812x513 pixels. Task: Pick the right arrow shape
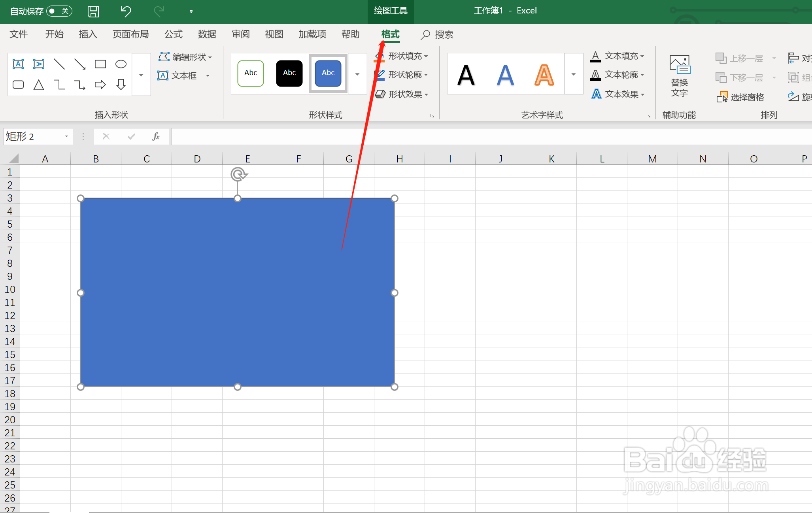[x=100, y=85]
